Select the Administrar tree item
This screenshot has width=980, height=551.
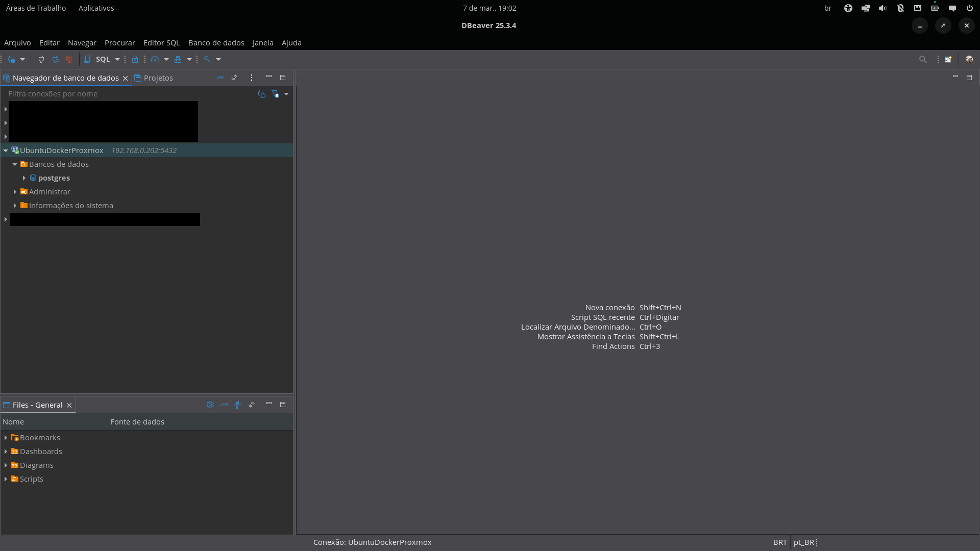[x=50, y=192]
